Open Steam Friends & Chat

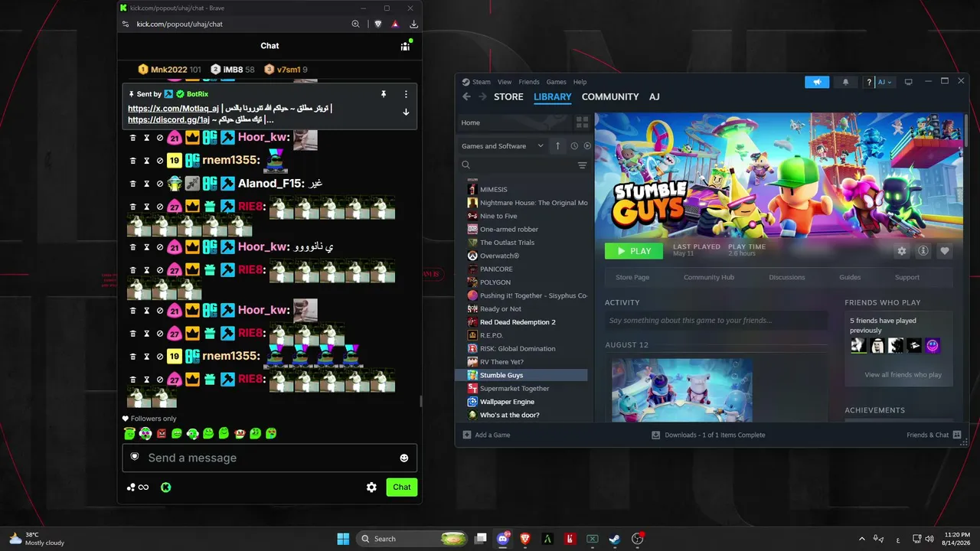(934, 435)
